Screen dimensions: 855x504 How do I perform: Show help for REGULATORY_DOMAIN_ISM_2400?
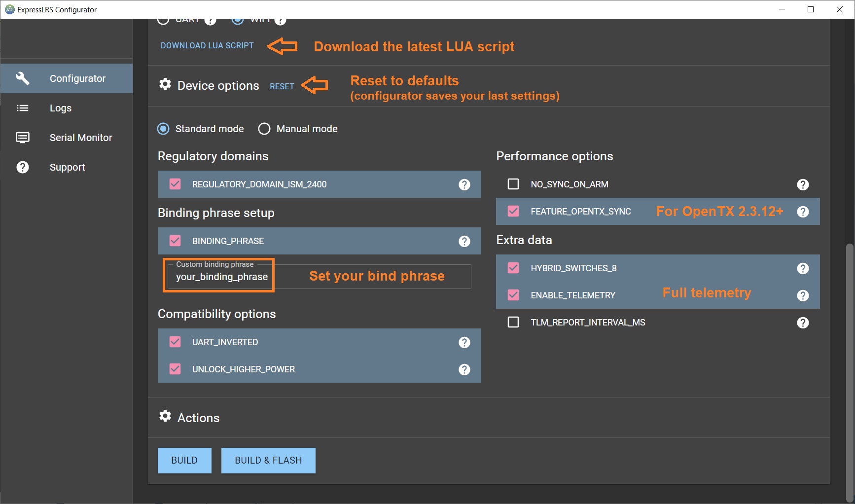[464, 184]
